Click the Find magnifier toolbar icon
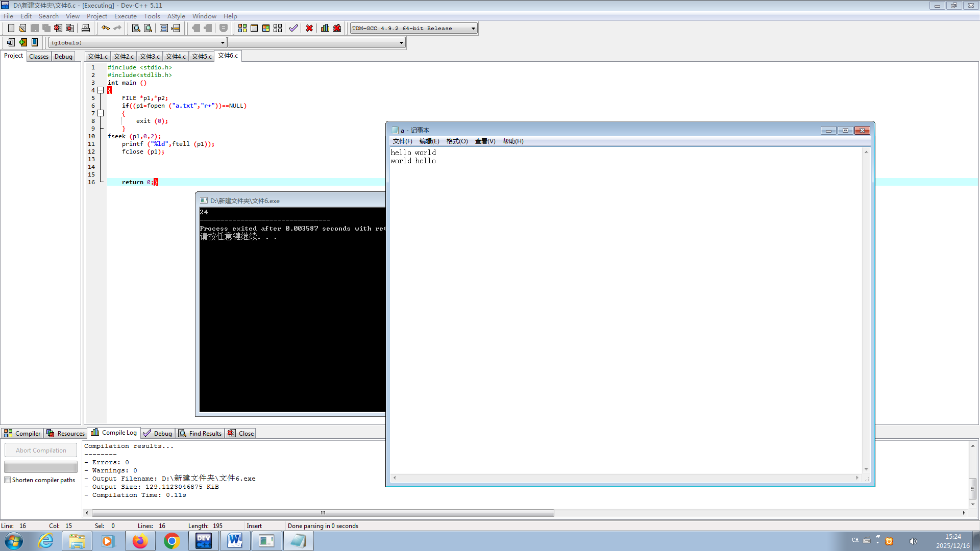 [x=136, y=28]
